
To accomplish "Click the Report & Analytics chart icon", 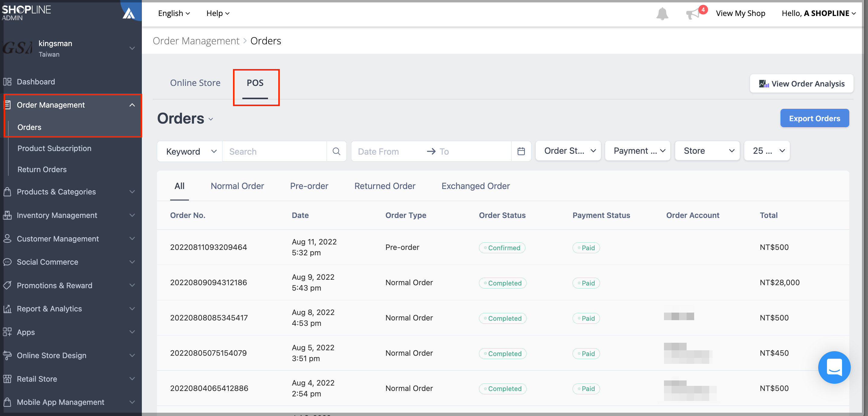I will click(x=8, y=309).
